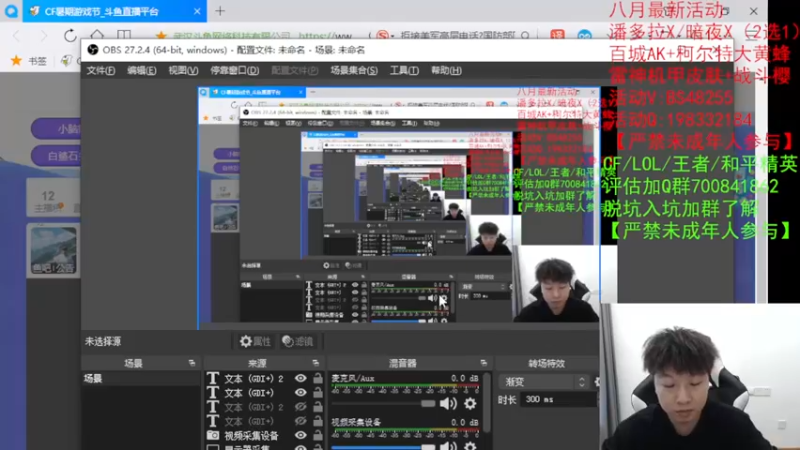800x450 pixels.
Task: Show the dimmed 文本 (GDI+) source
Action: coord(301,421)
